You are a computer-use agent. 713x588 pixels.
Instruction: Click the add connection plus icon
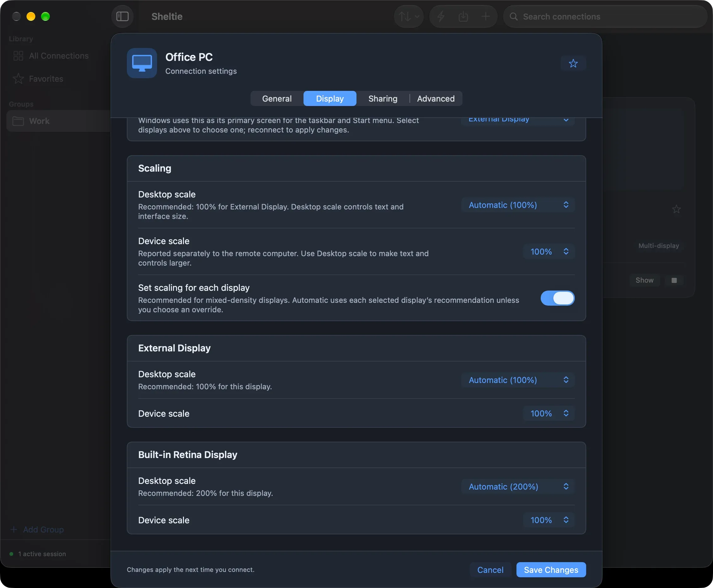[486, 16]
